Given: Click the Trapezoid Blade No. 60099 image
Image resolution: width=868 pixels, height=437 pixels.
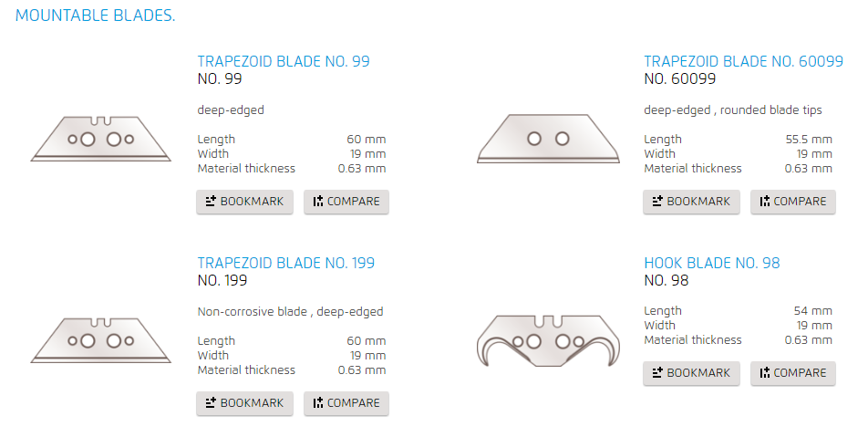Looking at the screenshot, I should click(x=548, y=139).
